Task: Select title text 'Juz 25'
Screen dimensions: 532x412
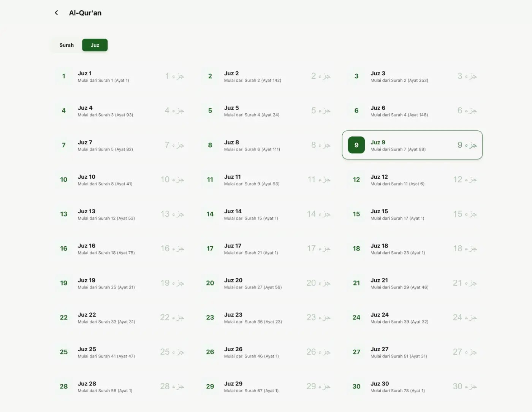Action: point(87,349)
